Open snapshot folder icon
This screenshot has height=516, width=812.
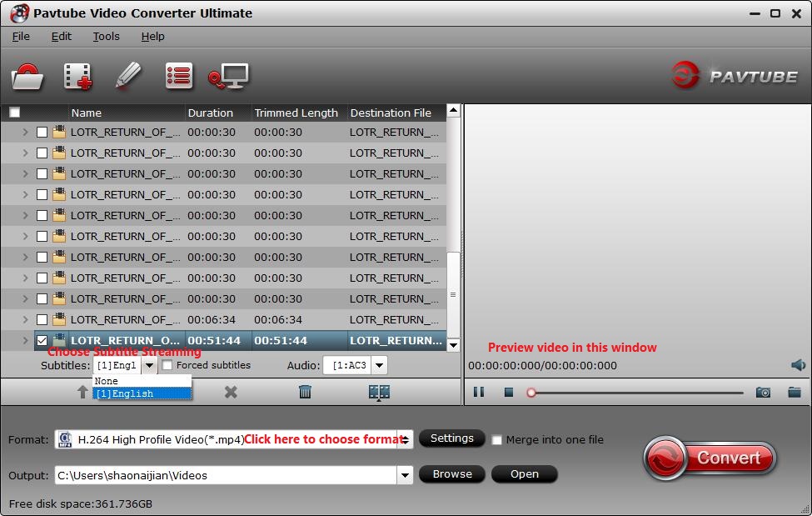(795, 392)
